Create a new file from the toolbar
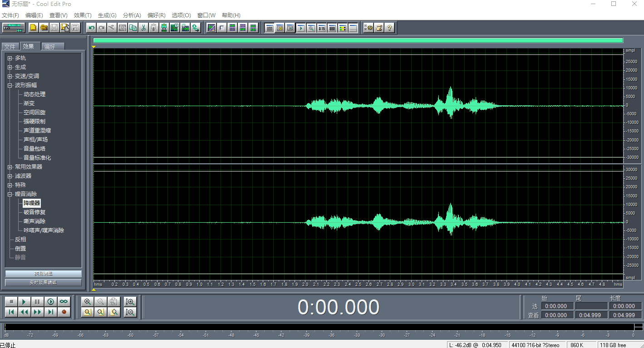The height and width of the screenshot is (348, 644). pyautogui.click(x=34, y=28)
